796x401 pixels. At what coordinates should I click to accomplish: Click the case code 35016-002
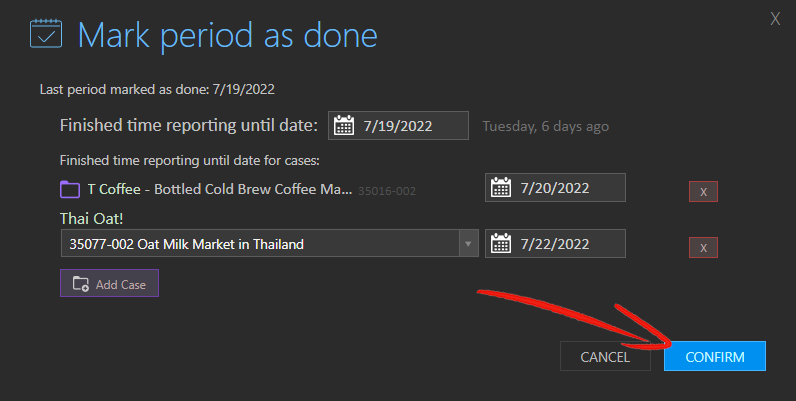coord(387,191)
